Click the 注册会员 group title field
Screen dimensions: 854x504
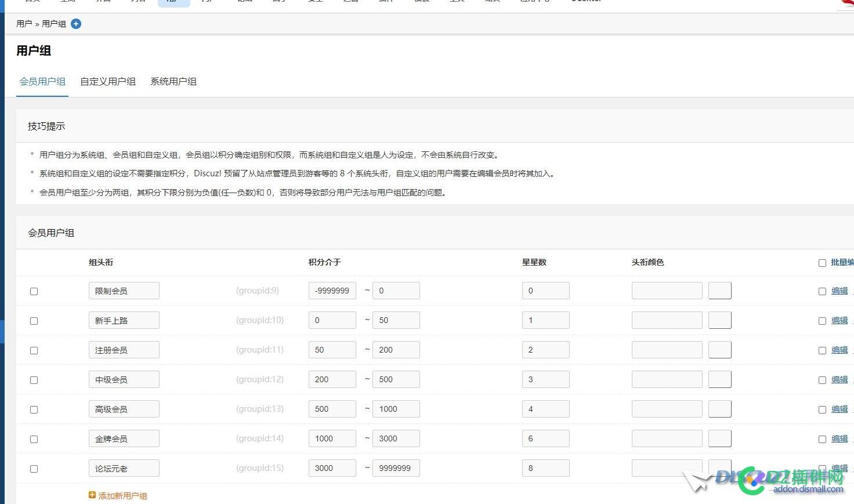tap(124, 350)
